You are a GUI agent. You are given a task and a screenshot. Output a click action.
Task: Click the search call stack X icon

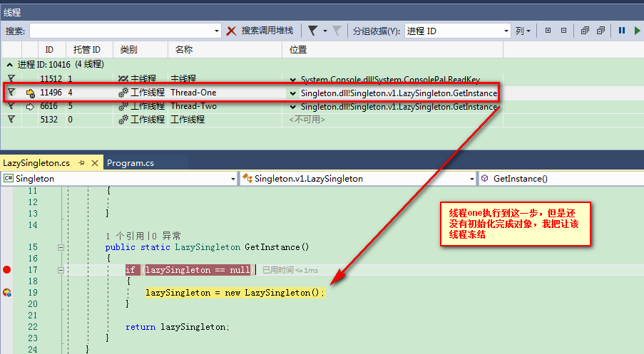(x=231, y=31)
